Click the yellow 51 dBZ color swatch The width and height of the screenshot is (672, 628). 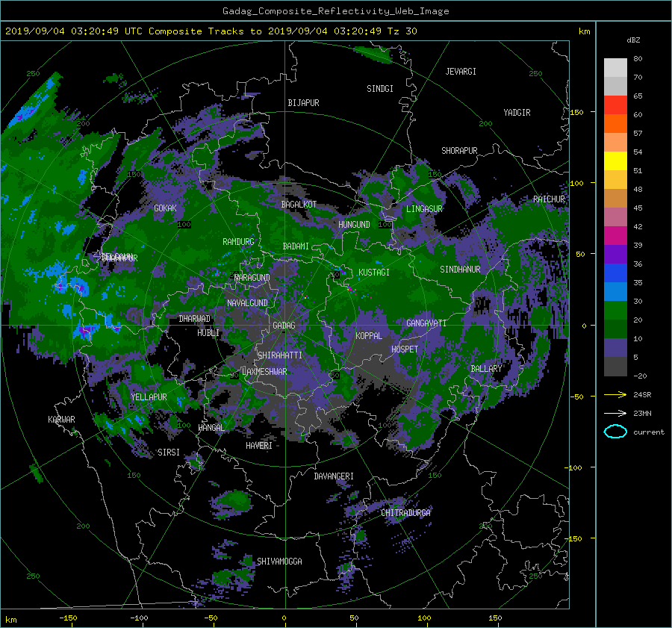pos(615,161)
